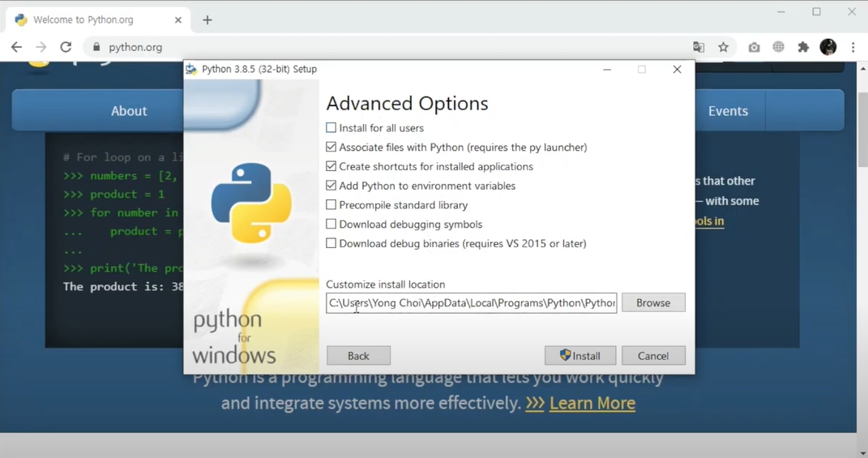The width and height of the screenshot is (868, 458).
Task: Cancel the Python setup
Action: click(x=653, y=356)
